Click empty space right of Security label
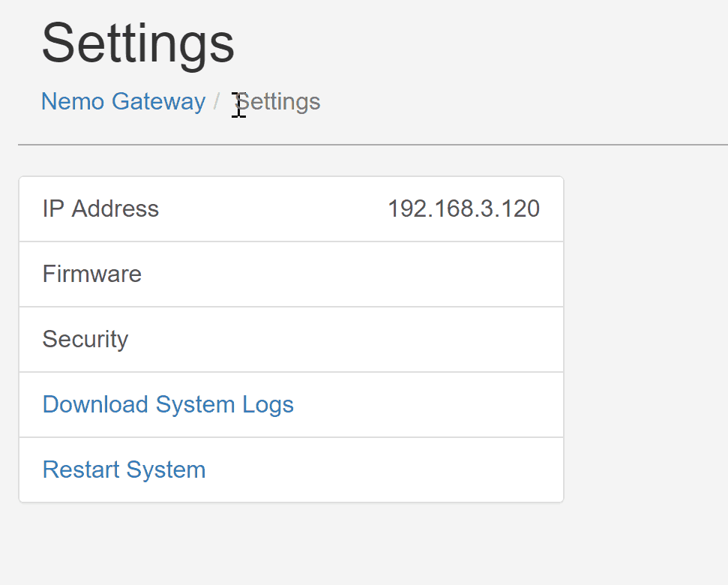The image size is (728, 585). point(346,340)
